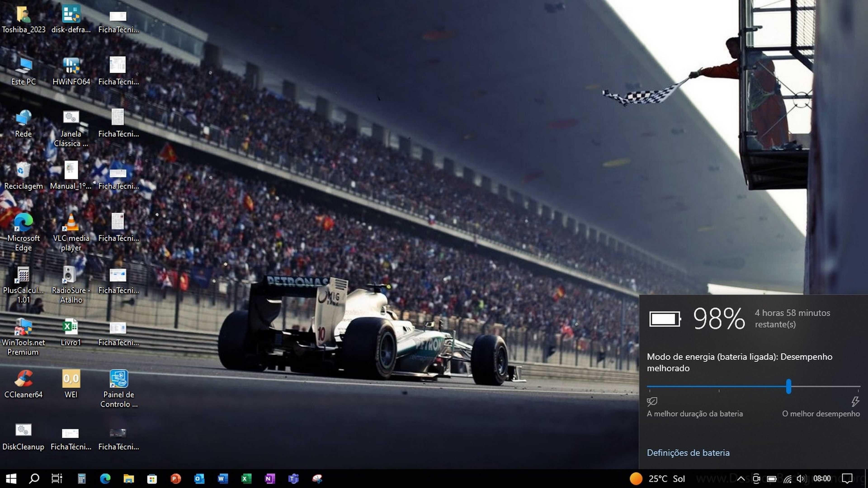Open taskbar Search magnifier

click(x=34, y=479)
